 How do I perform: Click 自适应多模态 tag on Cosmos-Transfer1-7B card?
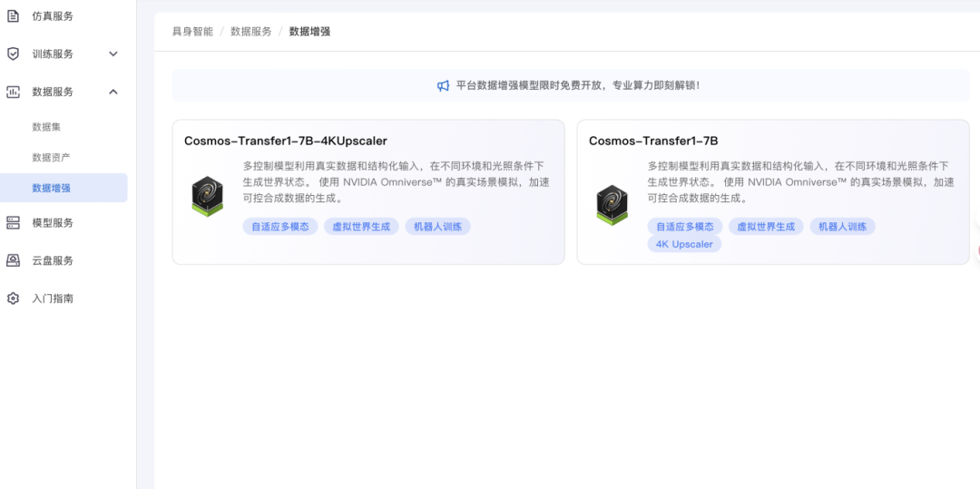(685, 227)
